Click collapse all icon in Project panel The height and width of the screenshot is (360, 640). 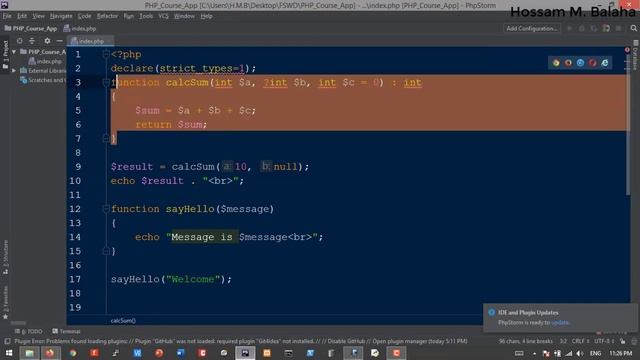32,41
